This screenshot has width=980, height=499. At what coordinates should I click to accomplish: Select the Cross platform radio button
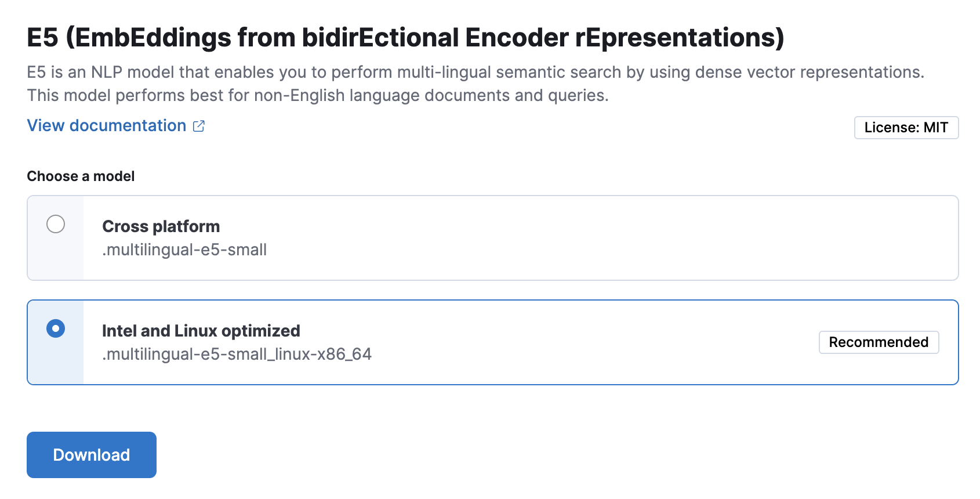tap(56, 224)
